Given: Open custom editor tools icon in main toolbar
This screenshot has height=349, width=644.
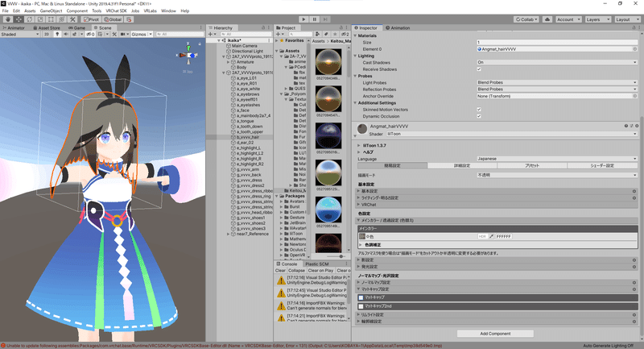Looking at the screenshot, I should click(72, 19).
